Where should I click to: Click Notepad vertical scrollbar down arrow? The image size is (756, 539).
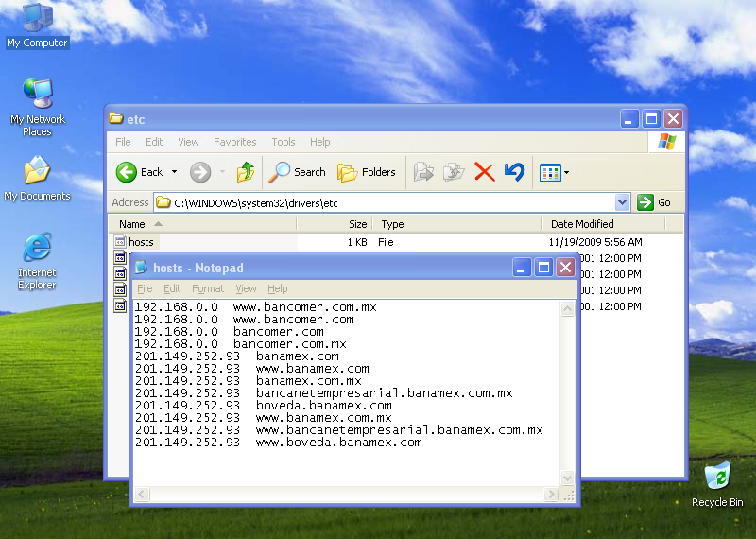(x=568, y=478)
